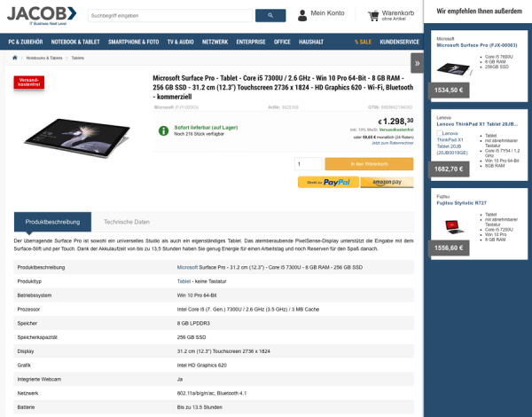Click the JACOB logo

pyautogui.click(x=42, y=16)
